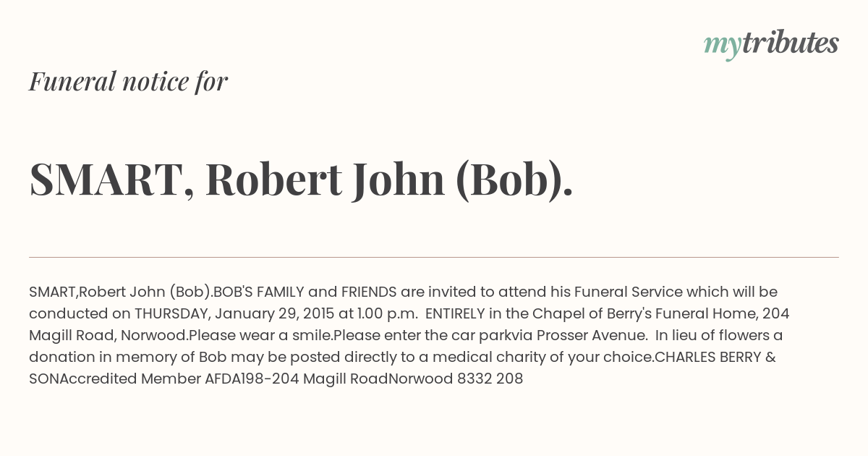Select the title 'SMART, Robert John (Bob).'
This screenshot has width=868, height=456.
tap(301, 179)
